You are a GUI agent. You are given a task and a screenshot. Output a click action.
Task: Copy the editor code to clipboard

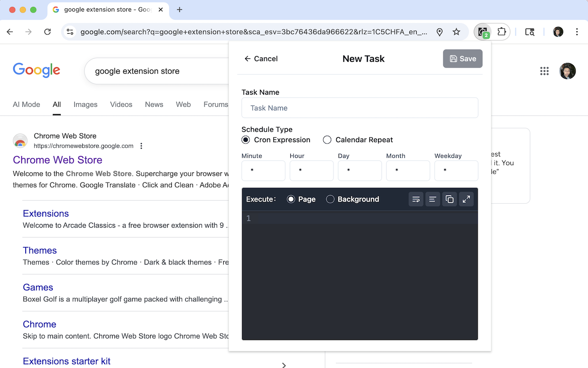[449, 199]
